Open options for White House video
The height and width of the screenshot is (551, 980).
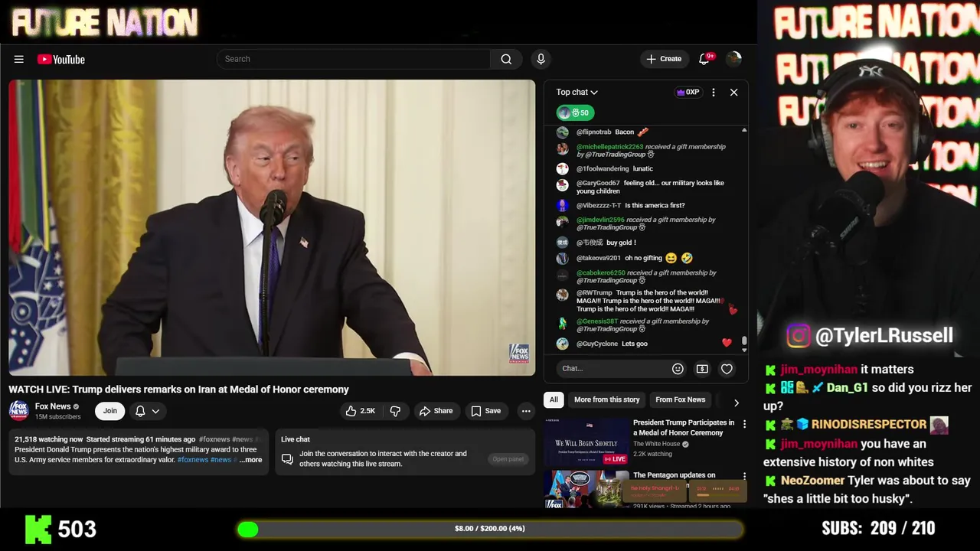(x=744, y=424)
